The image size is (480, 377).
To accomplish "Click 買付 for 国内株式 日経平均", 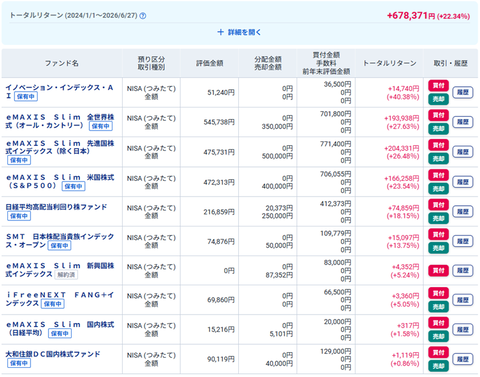I will point(438,323).
